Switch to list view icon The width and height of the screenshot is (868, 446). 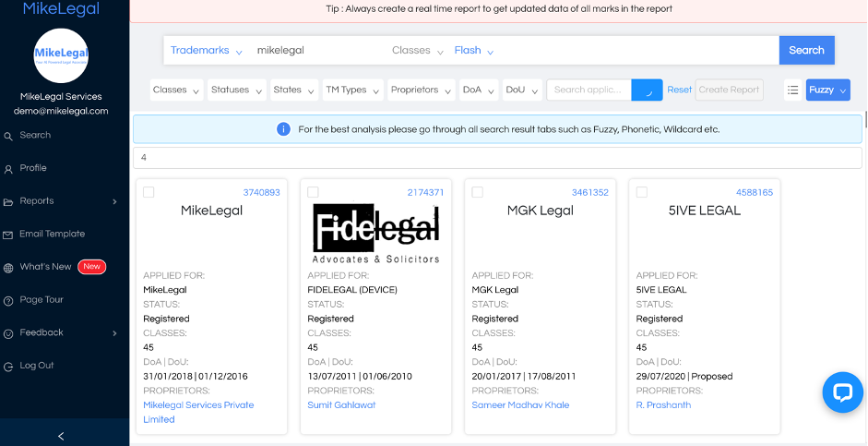click(x=792, y=90)
